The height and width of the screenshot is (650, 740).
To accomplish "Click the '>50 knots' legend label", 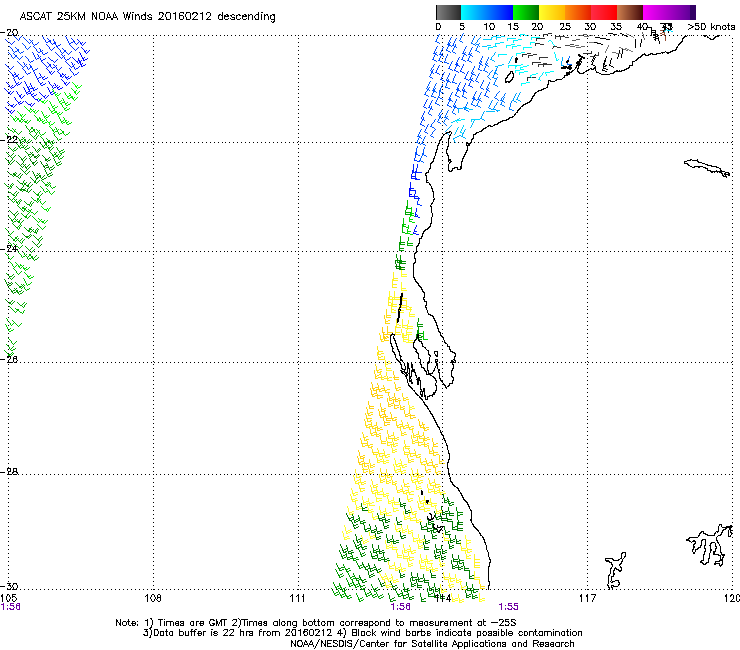I will click(711, 27).
